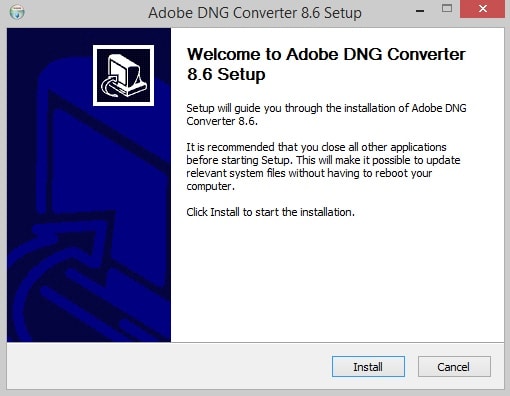This screenshot has width=510, height=396.
Task: Click the "Welcome to Adobe DNG Converter" heading
Action: coord(326,54)
